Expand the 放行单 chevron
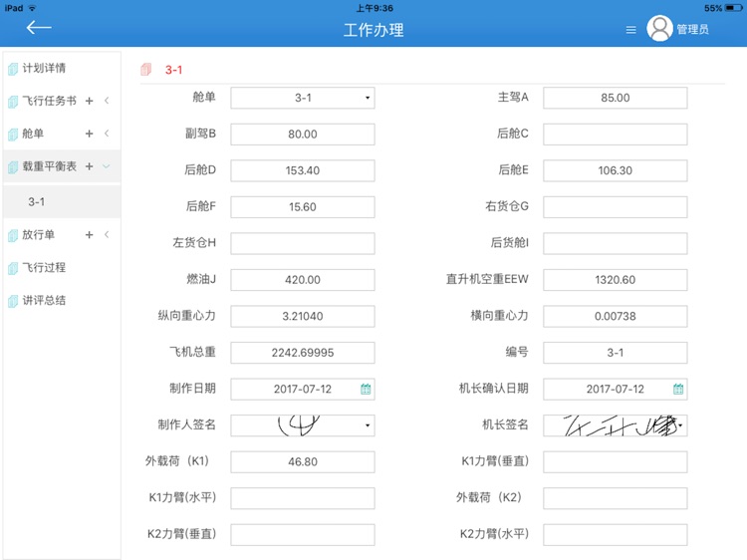This screenshot has height=560, width=747. pos(107,234)
